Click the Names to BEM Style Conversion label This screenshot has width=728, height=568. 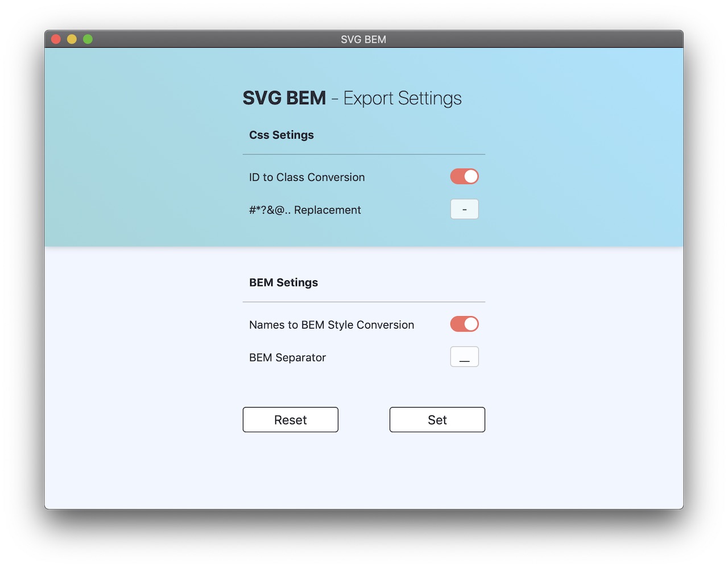pos(332,325)
